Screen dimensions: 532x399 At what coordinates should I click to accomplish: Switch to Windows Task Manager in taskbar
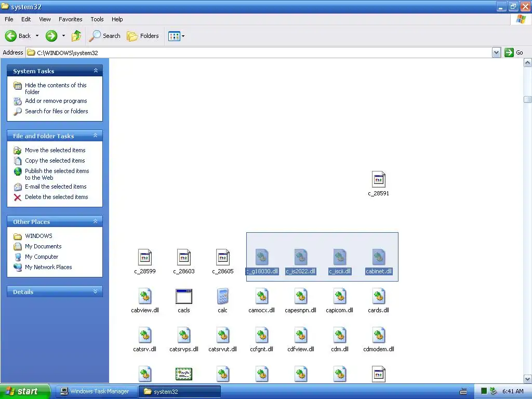[x=96, y=391]
